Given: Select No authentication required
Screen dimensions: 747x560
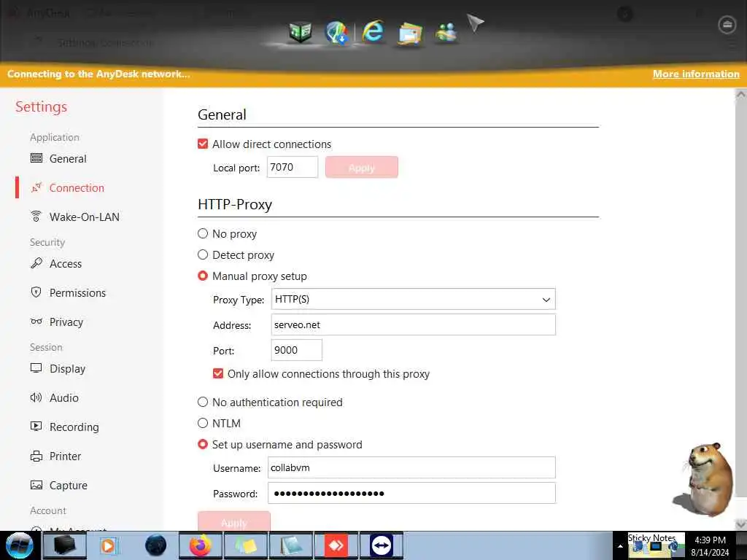Looking at the screenshot, I should coord(203,402).
